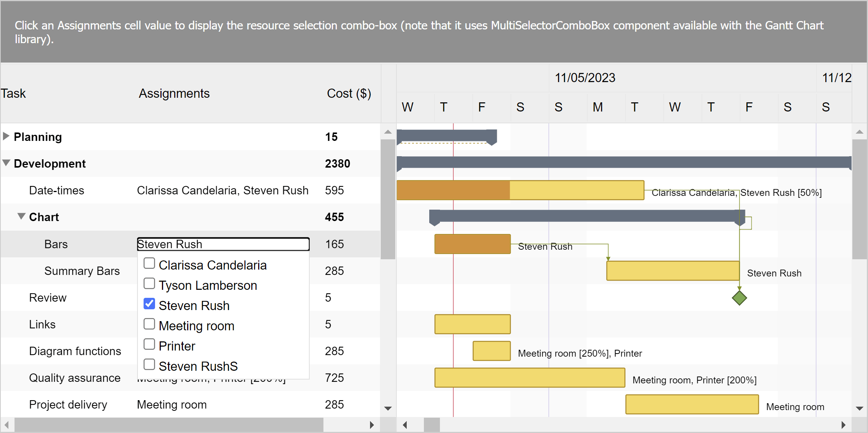Click the Assignments column header
This screenshot has height=433, width=868.
coord(174,93)
